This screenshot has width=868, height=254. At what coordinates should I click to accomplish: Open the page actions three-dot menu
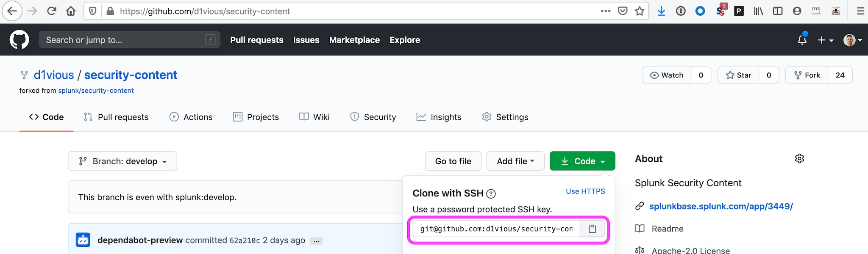pos(606,11)
